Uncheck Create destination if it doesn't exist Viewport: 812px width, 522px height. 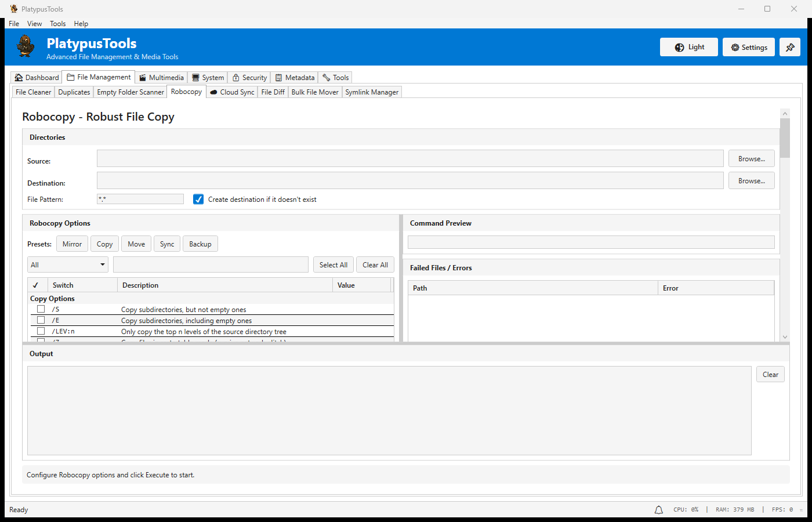198,200
